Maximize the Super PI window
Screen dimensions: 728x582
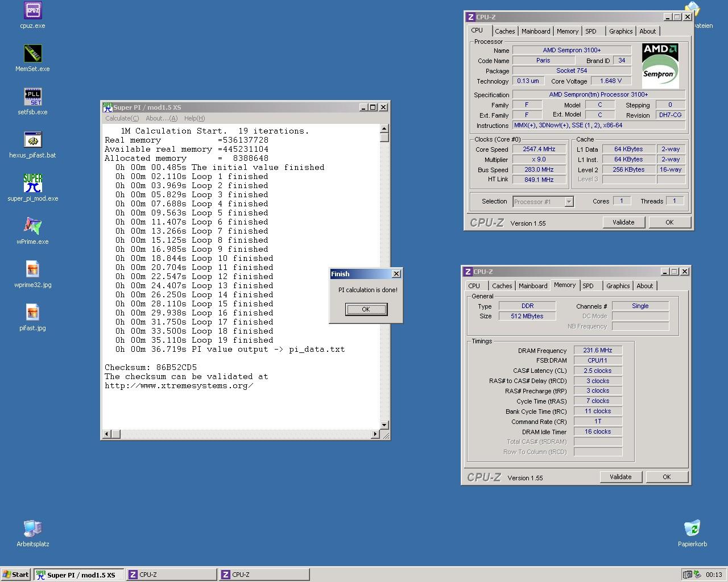[373, 107]
